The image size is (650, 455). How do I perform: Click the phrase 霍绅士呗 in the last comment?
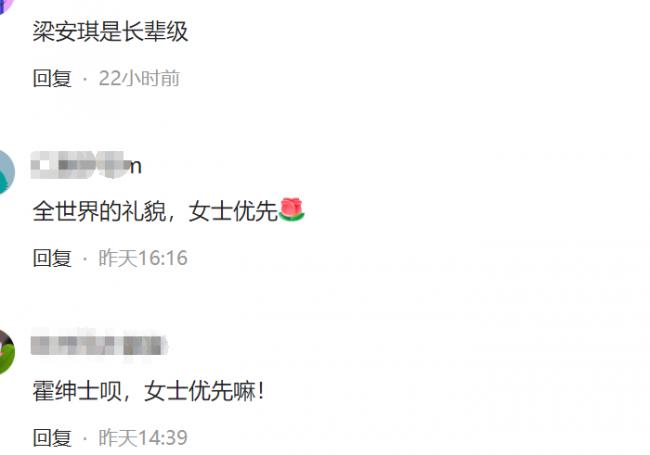(77, 391)
